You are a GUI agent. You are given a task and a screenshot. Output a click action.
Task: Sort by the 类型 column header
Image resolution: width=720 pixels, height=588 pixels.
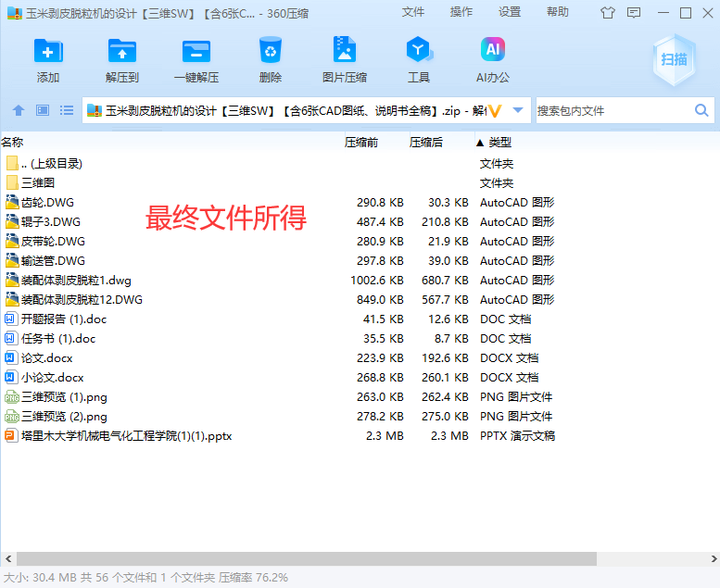pyautogui.click(x=499, y=143)
